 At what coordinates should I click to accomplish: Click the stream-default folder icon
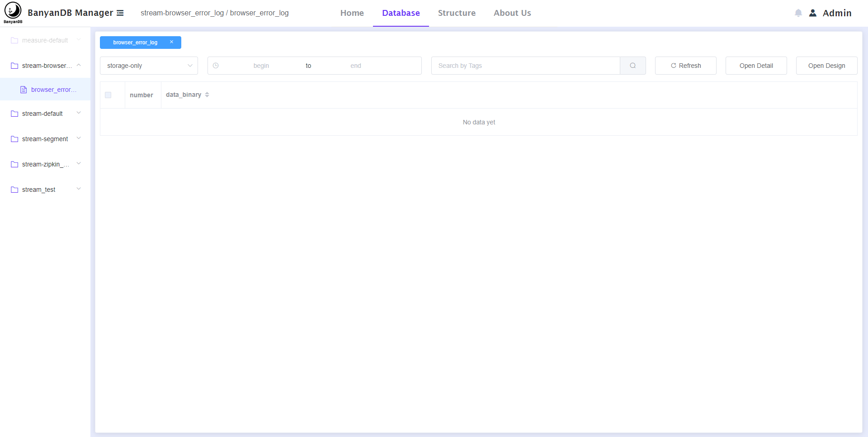[14, 114]
